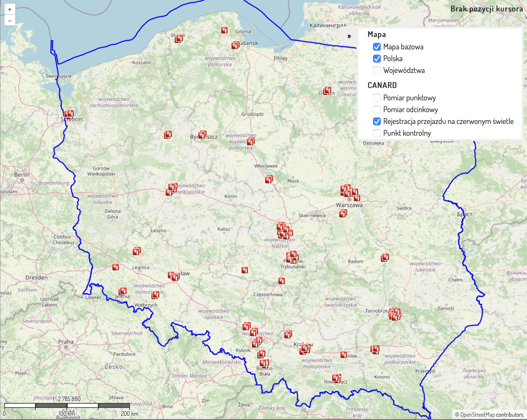Click the zoom in plus button
The image size is (527, 420).
tap(10, 9)
